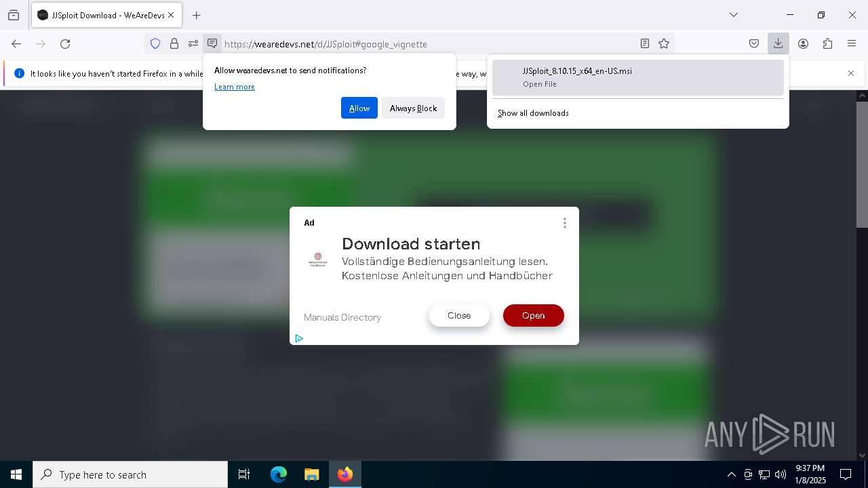
Task: Allow wearedevs.net notifications
Action: 359,108
